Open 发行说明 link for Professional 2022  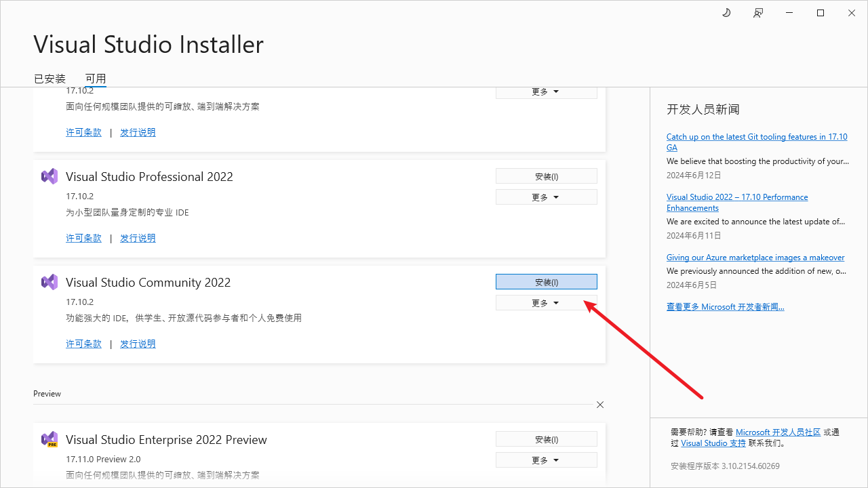(138, 238)
